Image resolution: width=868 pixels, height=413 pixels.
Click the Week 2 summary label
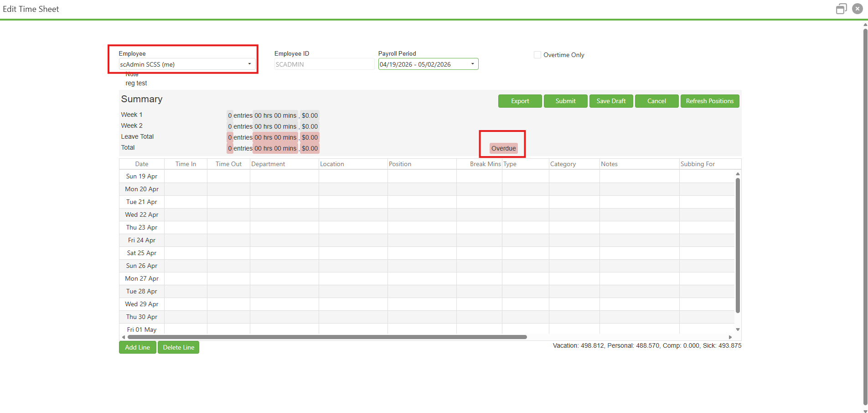[x=132, y=125]
